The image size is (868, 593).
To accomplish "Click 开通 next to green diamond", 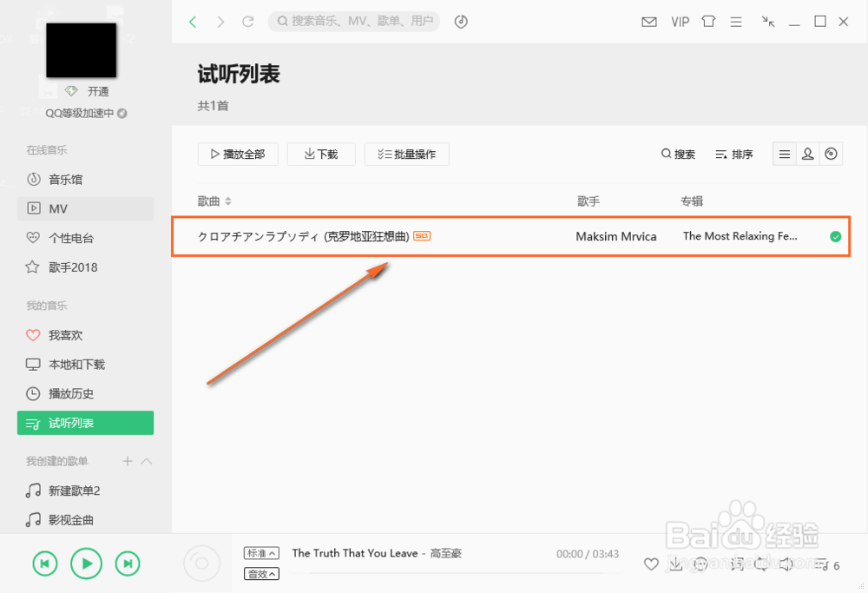I will coord(98,91).
